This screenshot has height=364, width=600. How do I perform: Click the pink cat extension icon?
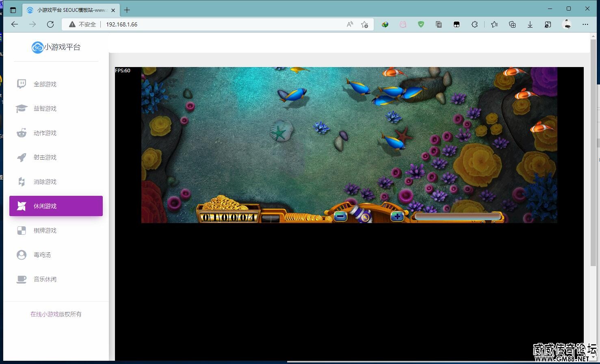tap(403, 24)
